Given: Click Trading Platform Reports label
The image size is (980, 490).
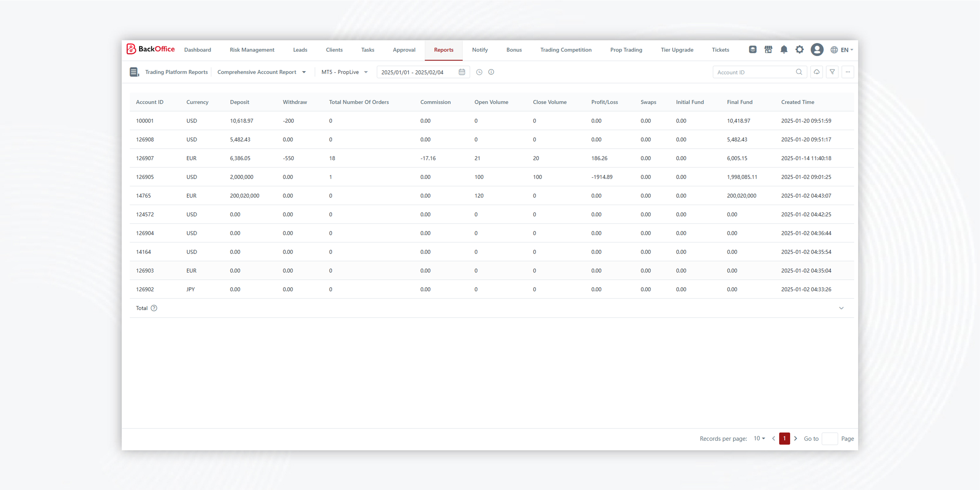Looking at the screenshot, I should coord(177,72).
